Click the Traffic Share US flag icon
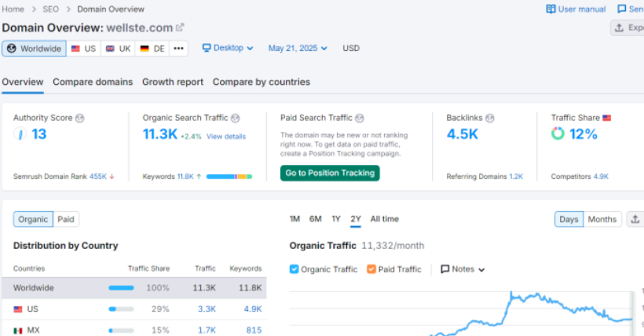The width and height of the screenshot is (644, 336). (606, 118)
